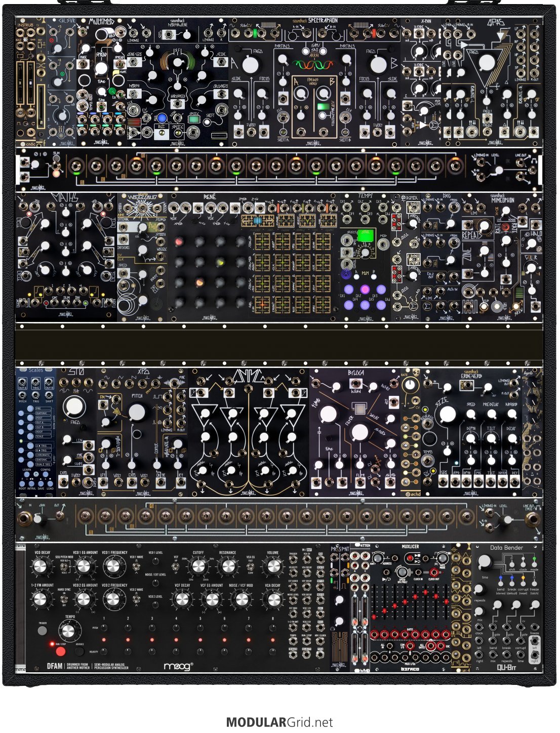Viewport: 560px width, 733px height.
Task: Click the DFAM VCA DECAY knob
Action: coord(273,600)
